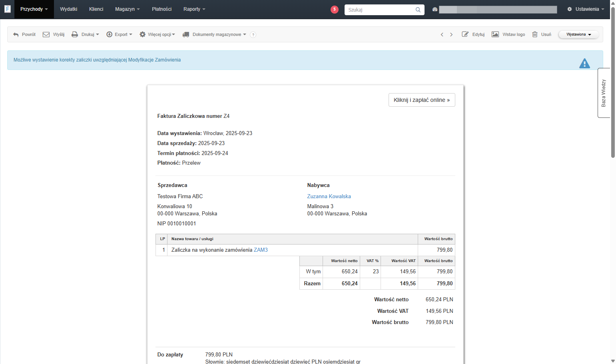Open the Przychody menu
Screen dimensions: 616x364
point(34,9)
